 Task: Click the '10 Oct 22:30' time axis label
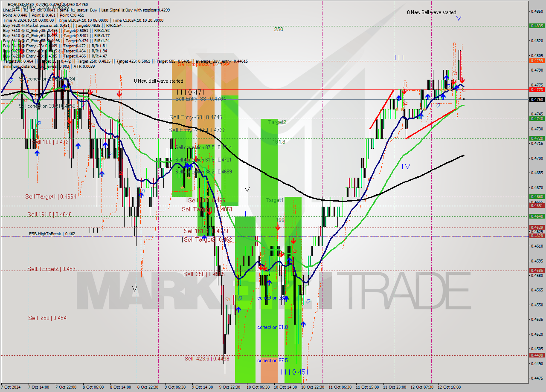click(x=312, y=387)
